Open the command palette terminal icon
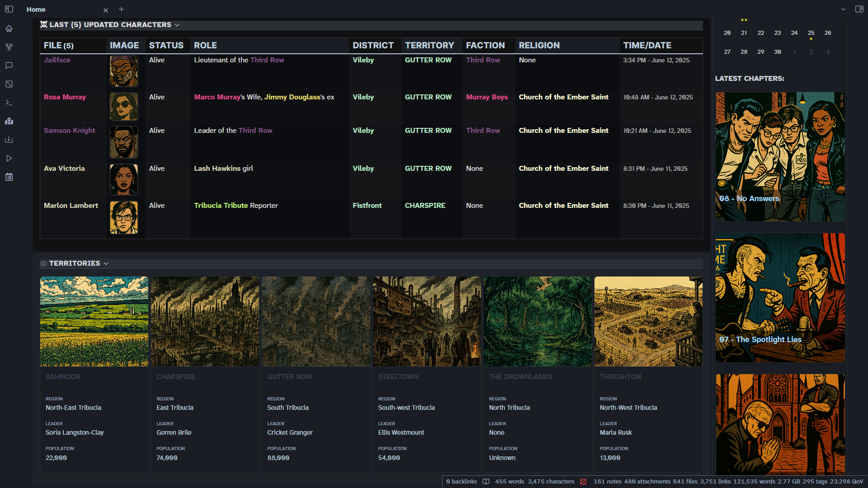This screenshot has width=868, height=488. [x=9, y=103]
